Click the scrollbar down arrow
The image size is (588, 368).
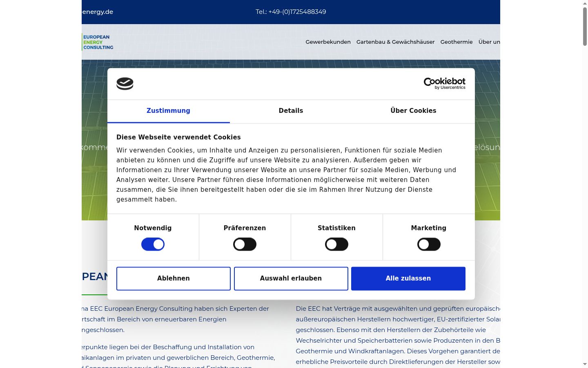coord(585,364)
